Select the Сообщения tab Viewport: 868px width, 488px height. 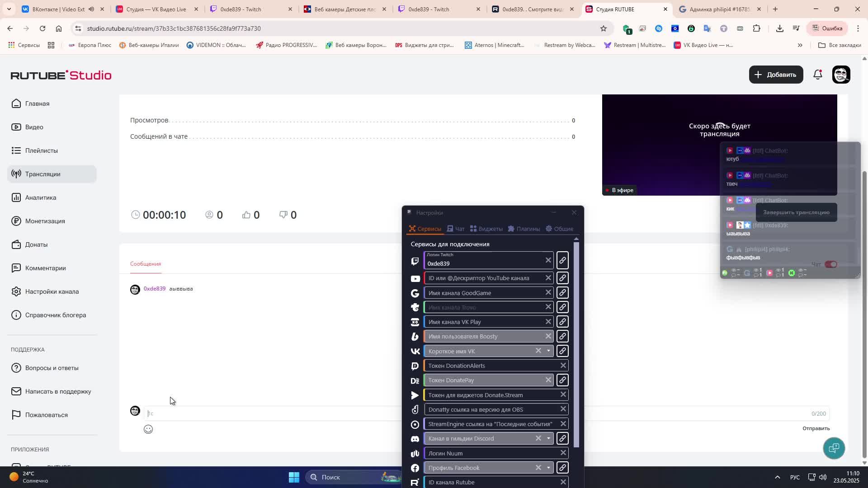pos(146,264)
